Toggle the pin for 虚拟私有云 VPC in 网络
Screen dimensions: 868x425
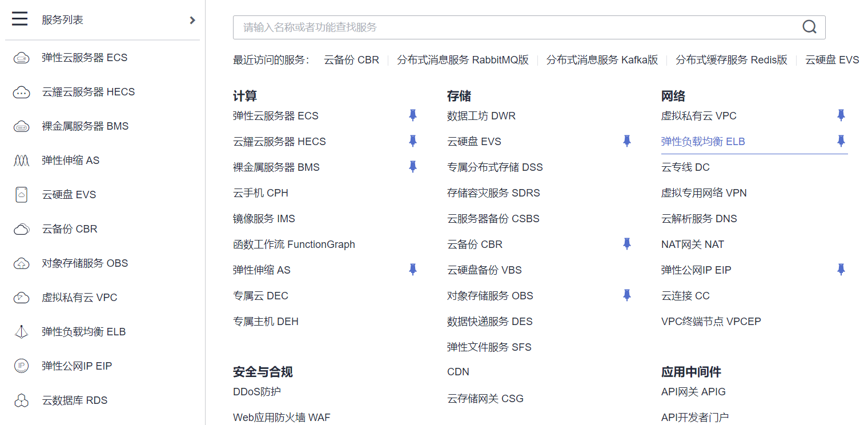pos(841,115)
